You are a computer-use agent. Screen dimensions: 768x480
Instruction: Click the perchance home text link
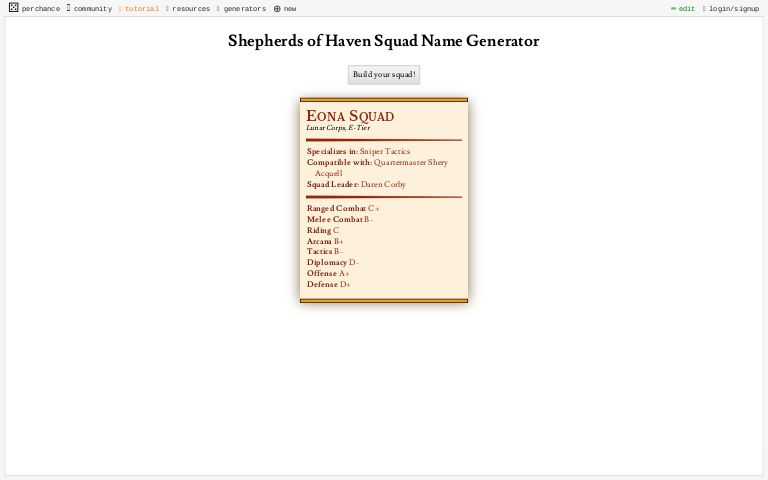coord(40,9)
